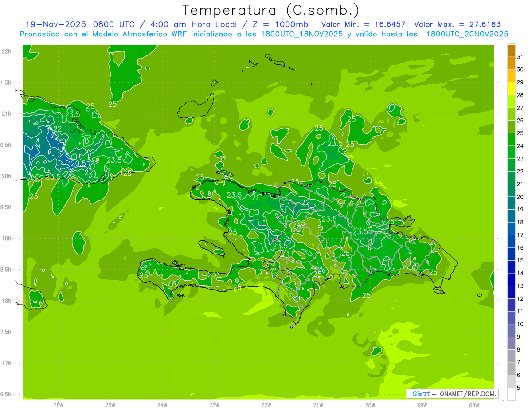Viewport: 532px width, 411px height.
Task: Click the "68W" longitude axis label
Action: (474, 405)
